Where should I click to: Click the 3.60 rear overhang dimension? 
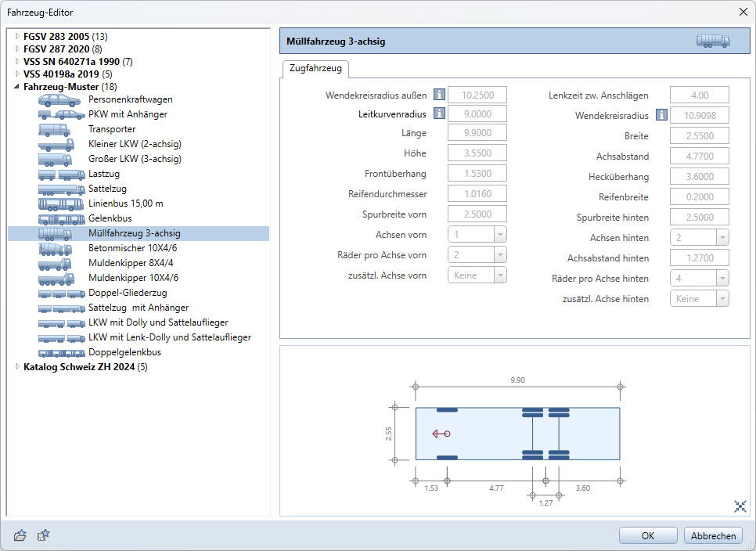coord(582,488)
